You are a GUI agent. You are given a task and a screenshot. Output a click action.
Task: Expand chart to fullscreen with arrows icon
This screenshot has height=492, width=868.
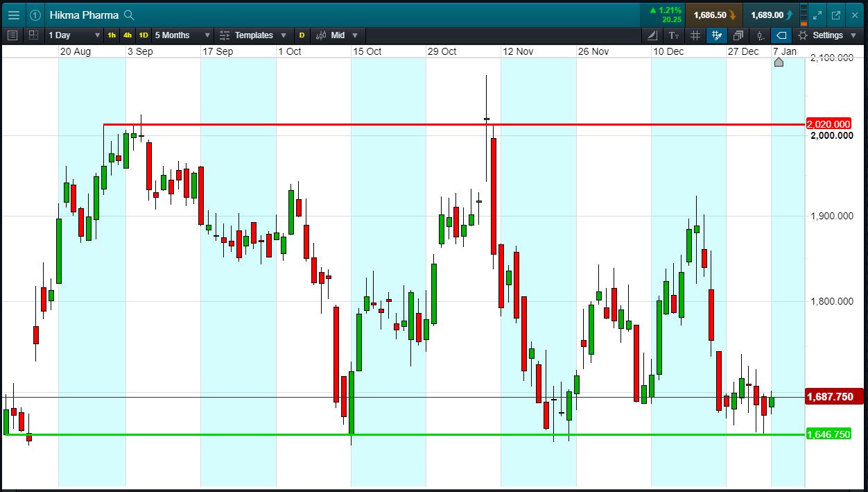click(818, 15)
